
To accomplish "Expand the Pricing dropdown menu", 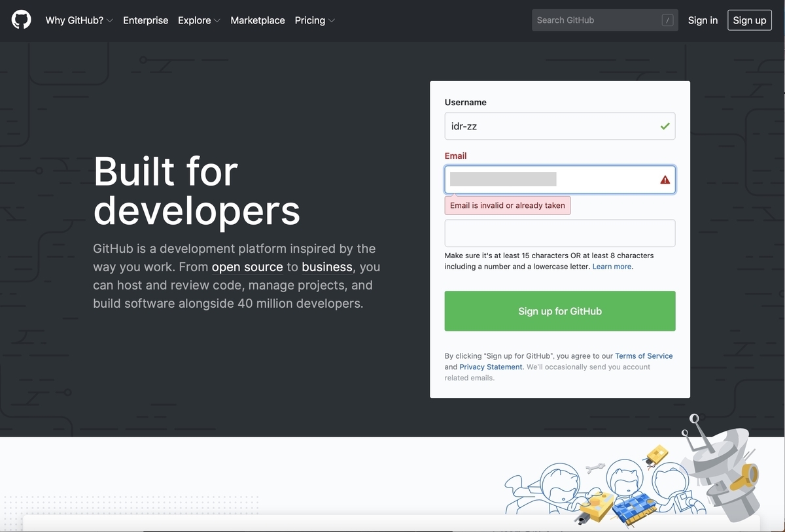I will click(315, 20).
